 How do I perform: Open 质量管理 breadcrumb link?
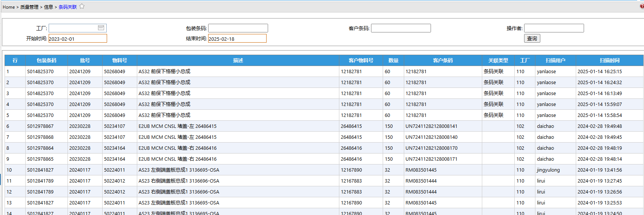[29, 7]
